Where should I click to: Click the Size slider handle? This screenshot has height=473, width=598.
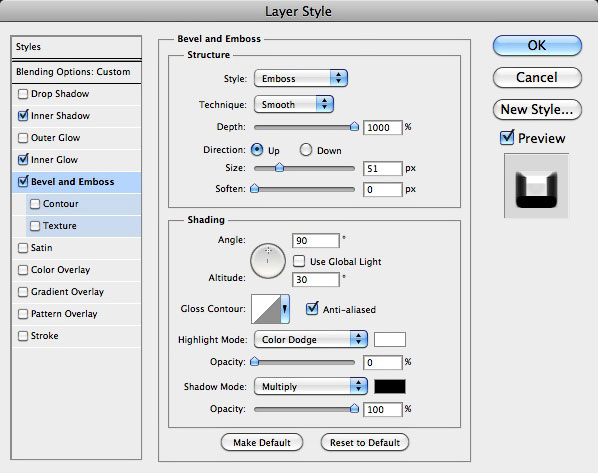click(x=280, y=167)
